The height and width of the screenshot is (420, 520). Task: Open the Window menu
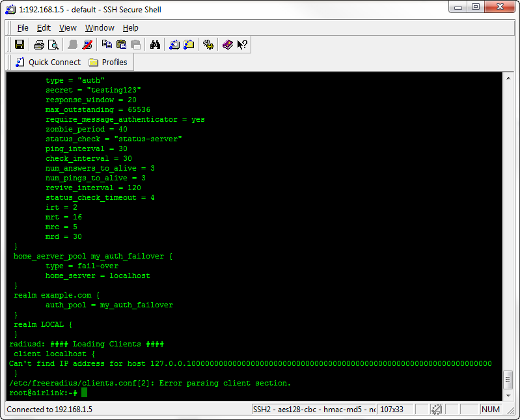pyautogui.click(x=100, y=28)
